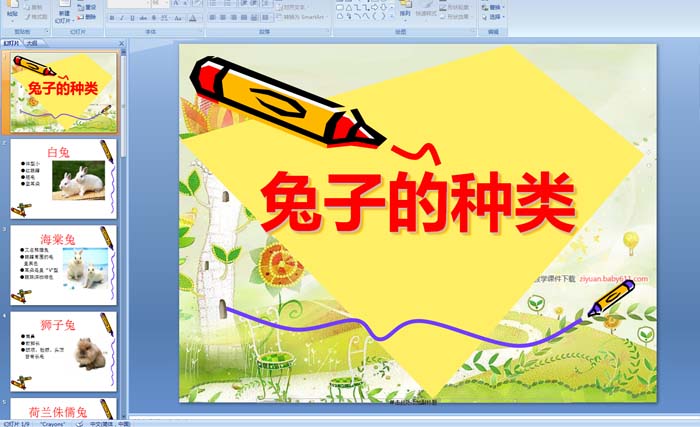
Task: Open the New Slide dropdown arrow
Action: click(x=72, y=21)
